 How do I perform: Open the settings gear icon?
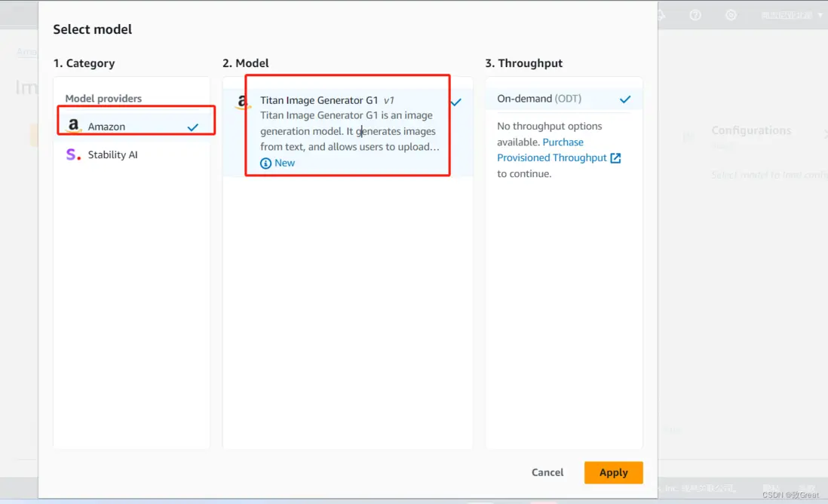731,15
